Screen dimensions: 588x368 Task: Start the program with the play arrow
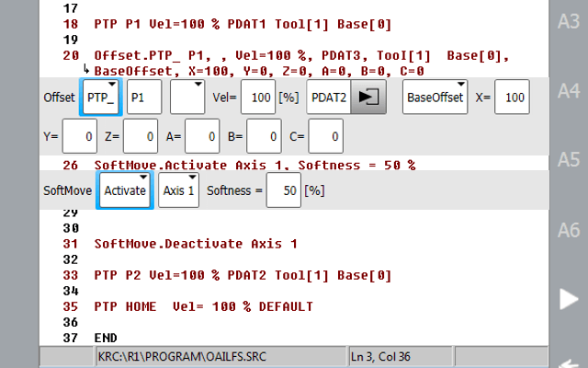(x=569, y=299)
